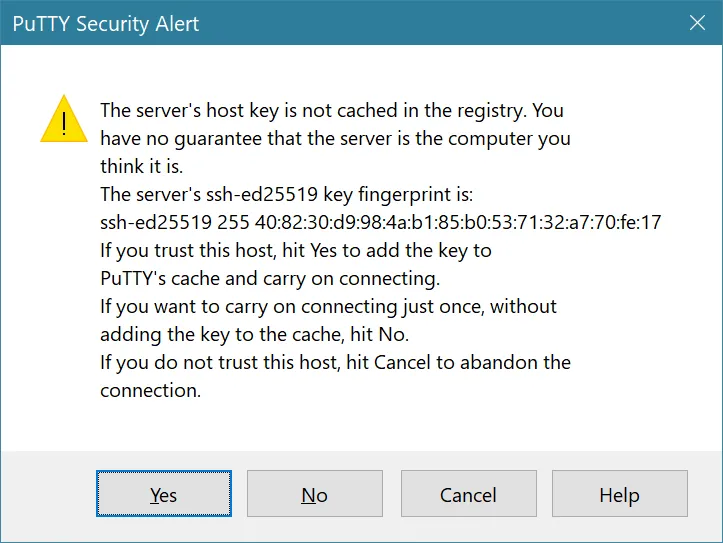723x543 pixels.
Task: Click the 'key fingerprint is:' line
Action: [286, 195]
